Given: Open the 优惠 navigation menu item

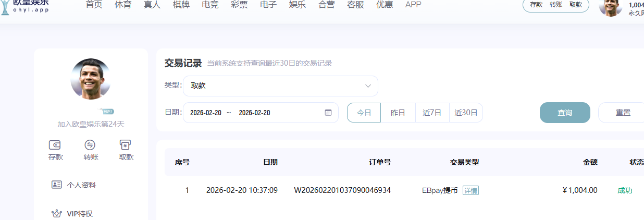Looking at the screenshot, I should (x=385, y=5).
